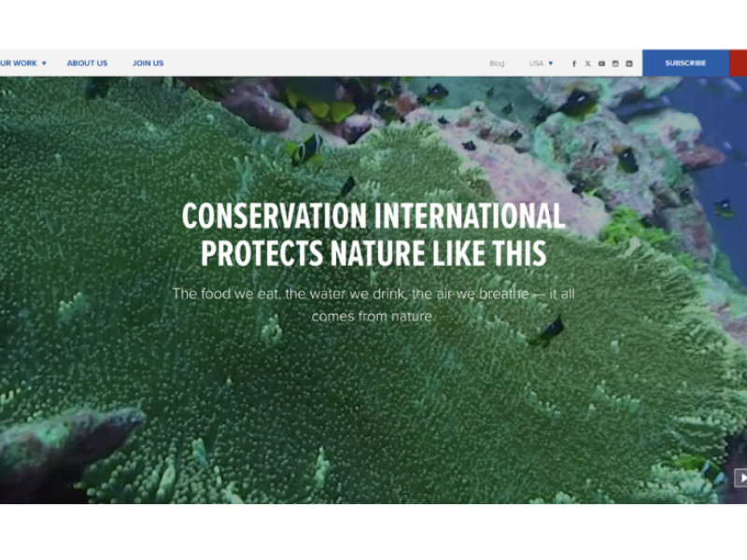747x560 pixels.
Task: Visit the Blog link
Action: point(497,63)
